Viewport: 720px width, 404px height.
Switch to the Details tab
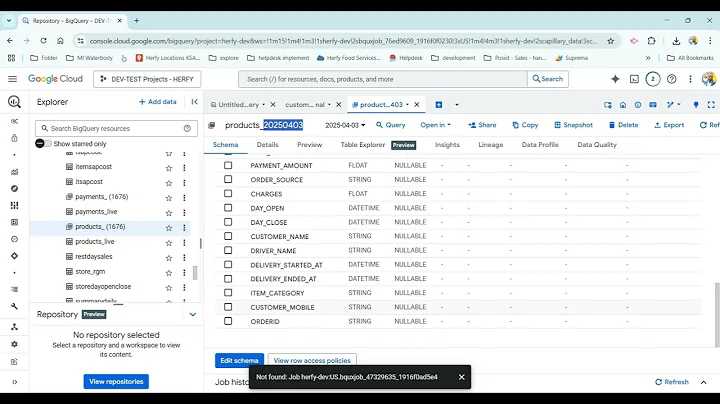pyautogui.click(x=267, y=145)
